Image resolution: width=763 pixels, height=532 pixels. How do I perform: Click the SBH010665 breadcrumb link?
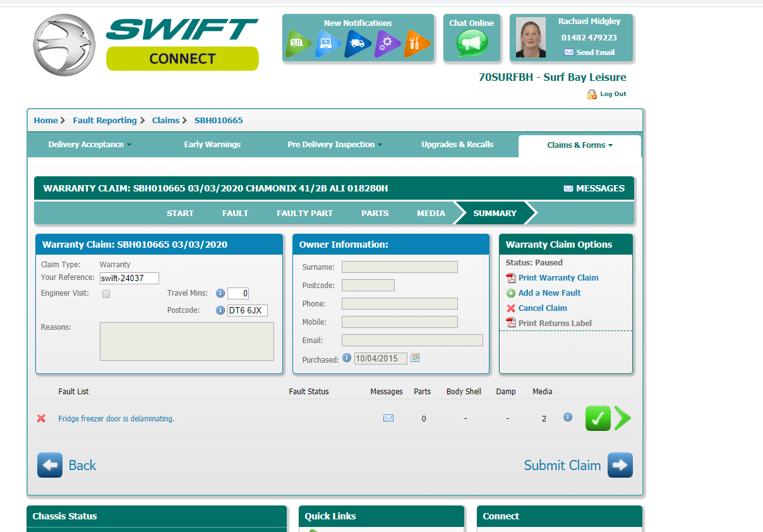point(219,121)
